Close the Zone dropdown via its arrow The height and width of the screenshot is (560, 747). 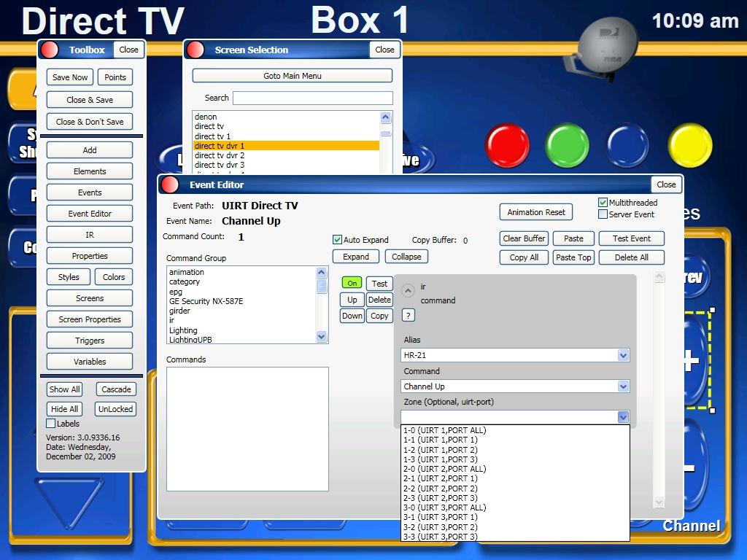pos(623,417)
